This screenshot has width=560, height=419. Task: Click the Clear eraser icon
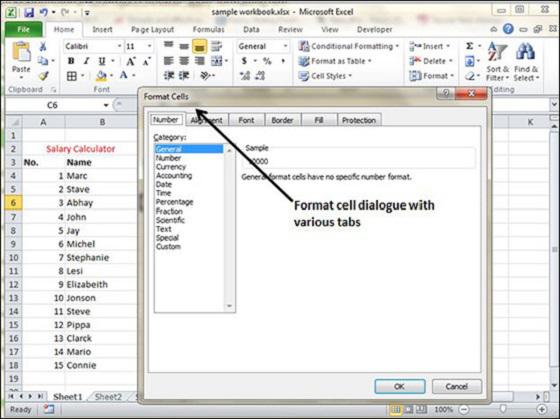470,76
